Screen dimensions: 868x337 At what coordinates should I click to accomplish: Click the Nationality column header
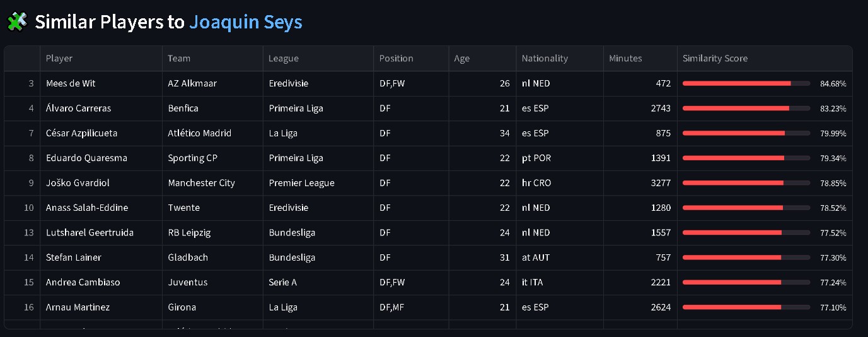pos(560,58)
